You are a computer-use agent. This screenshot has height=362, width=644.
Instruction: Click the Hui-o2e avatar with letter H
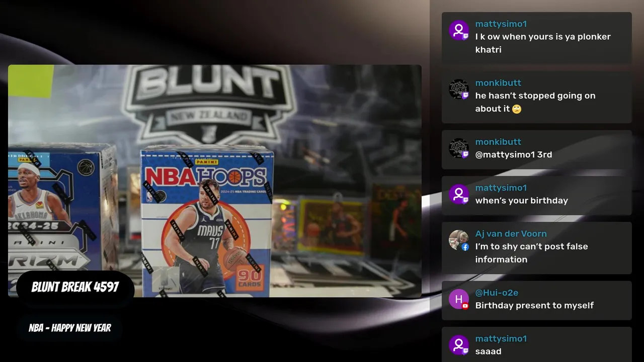458,299
